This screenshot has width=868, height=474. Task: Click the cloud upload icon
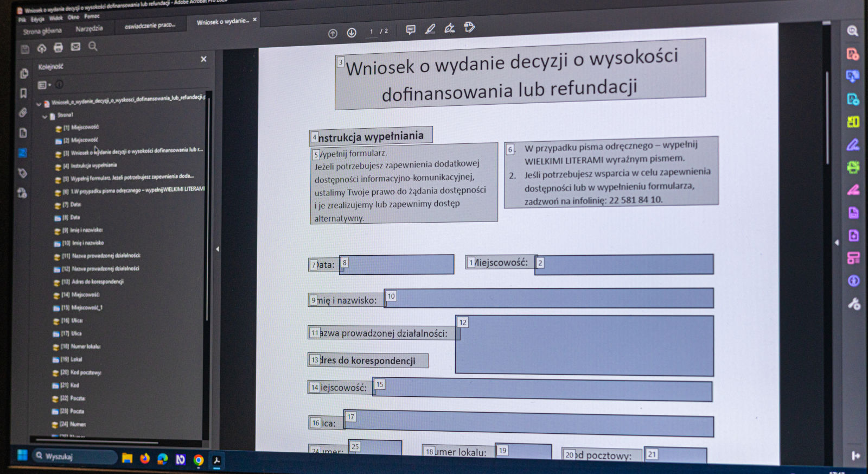click(42, 48)
